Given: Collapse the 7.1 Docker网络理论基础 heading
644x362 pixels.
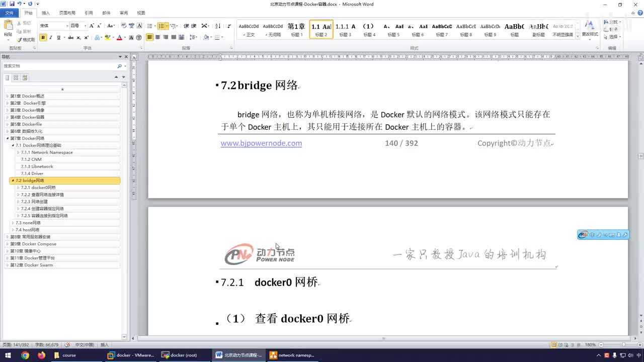Looking at the screenshot, I should tap(13, 145).
